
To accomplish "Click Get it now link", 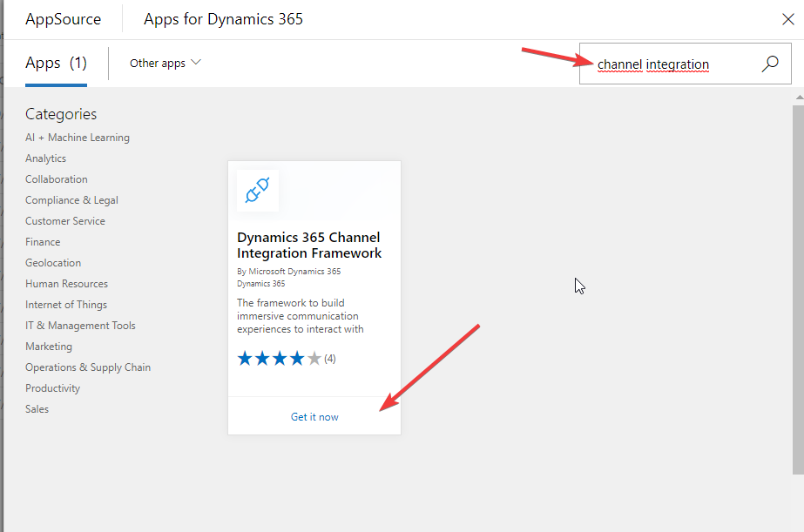I will tap(314, 417).
